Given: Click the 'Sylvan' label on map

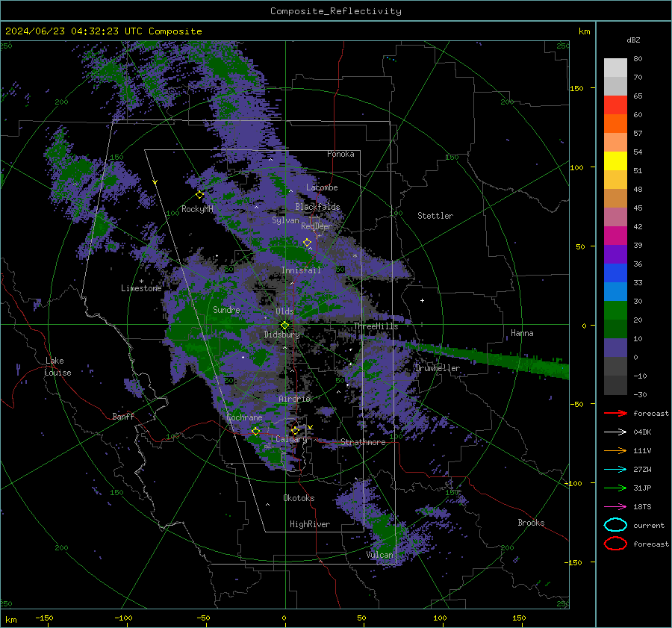Looking at the screenshot, I should (x=285, y=220).
